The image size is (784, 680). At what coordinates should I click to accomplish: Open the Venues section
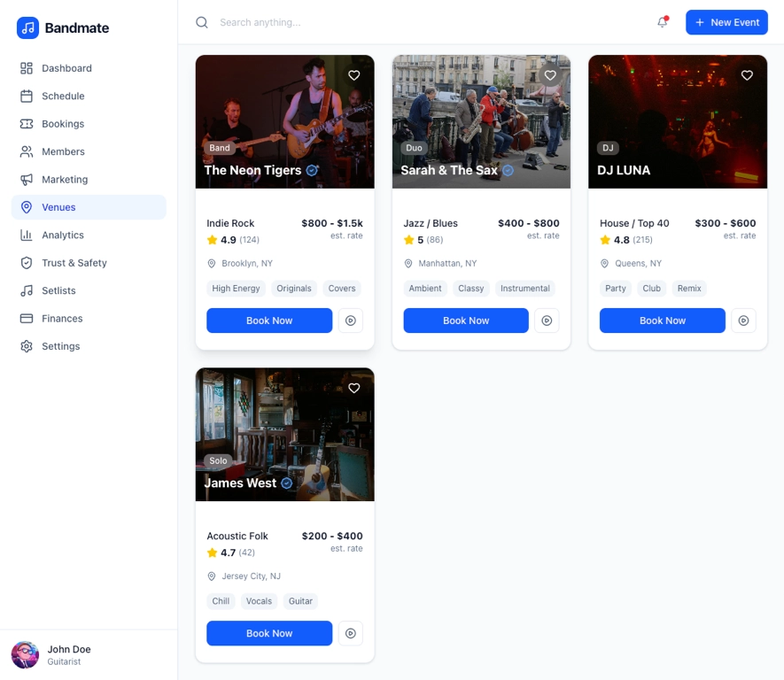(x=27, y=206)
